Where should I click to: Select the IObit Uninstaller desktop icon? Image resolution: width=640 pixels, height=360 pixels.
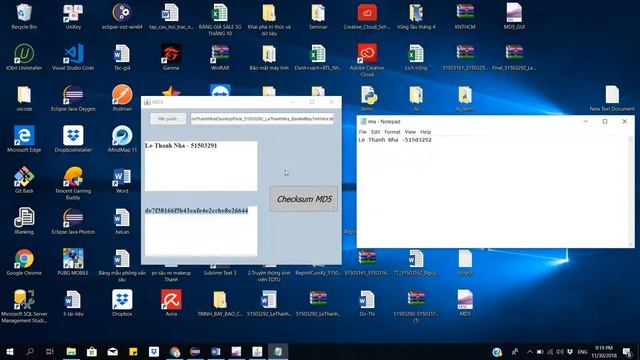24,58
